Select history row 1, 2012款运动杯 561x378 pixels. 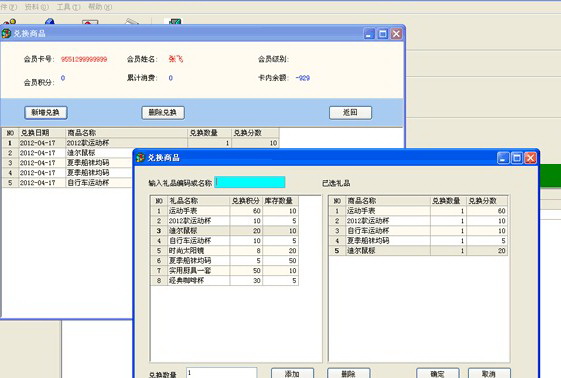(x=141, y=143)
